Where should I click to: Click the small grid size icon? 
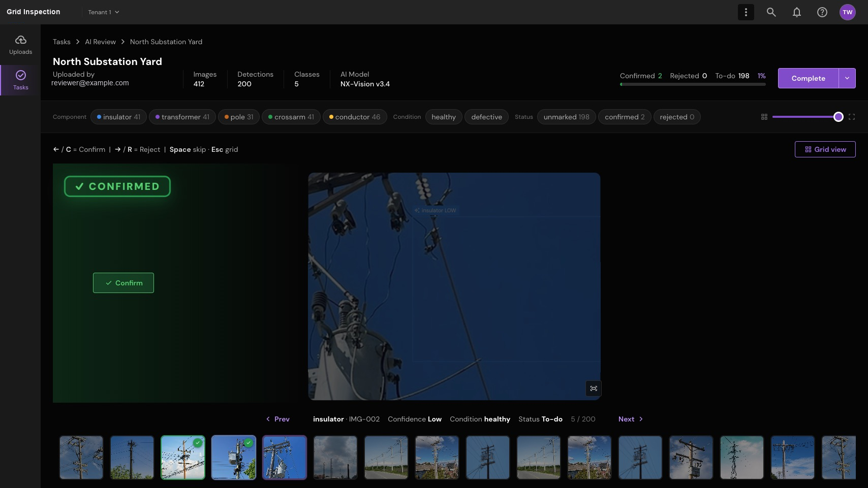[x=764, y=117]
